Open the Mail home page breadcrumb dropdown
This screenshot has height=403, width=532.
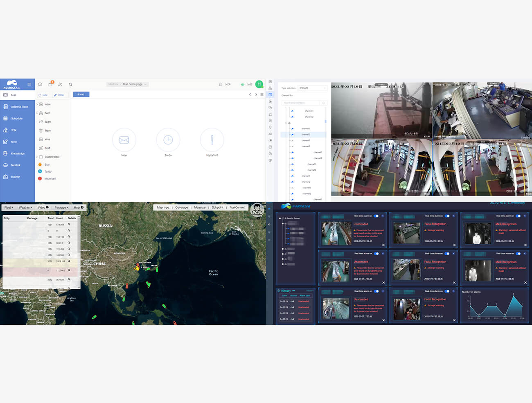[135, 84]
